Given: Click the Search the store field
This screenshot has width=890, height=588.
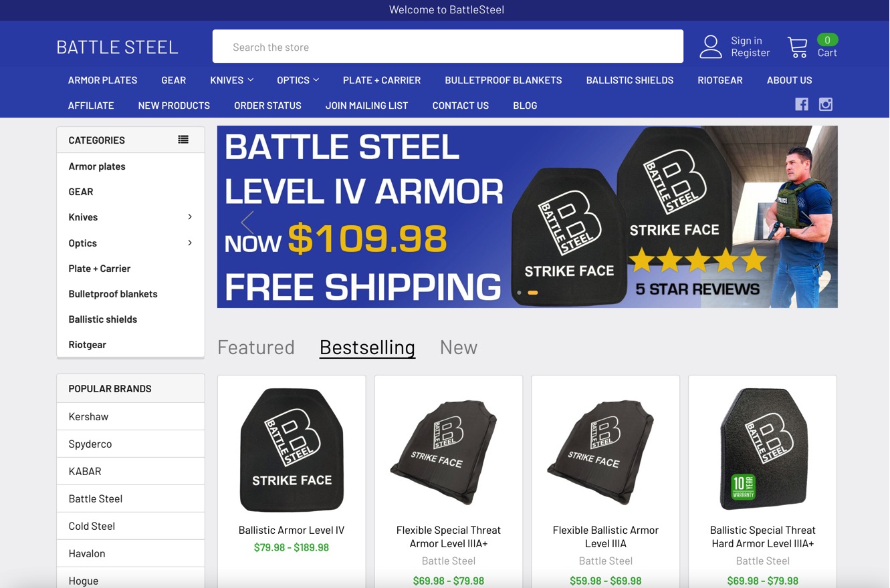Looking at the screenshot, I should pyautogui.click(x=448, y=47).
